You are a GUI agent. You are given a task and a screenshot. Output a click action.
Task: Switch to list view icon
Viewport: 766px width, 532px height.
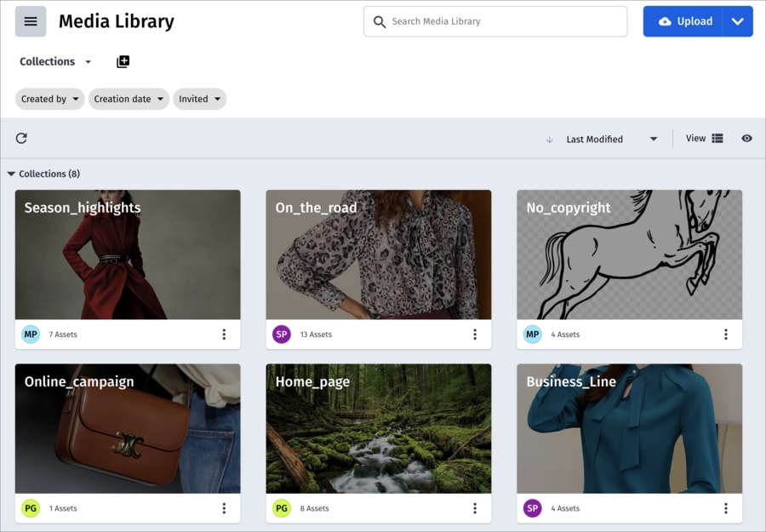click(717, 138)
